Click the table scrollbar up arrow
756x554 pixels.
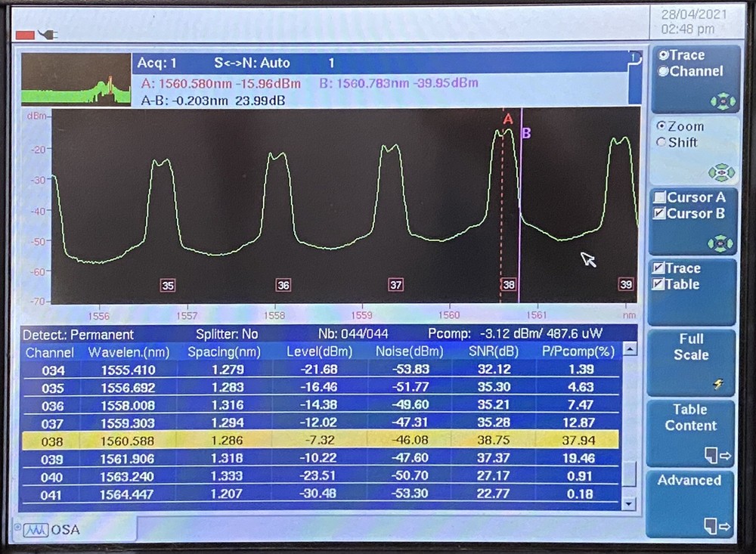[x=631, y=349]
